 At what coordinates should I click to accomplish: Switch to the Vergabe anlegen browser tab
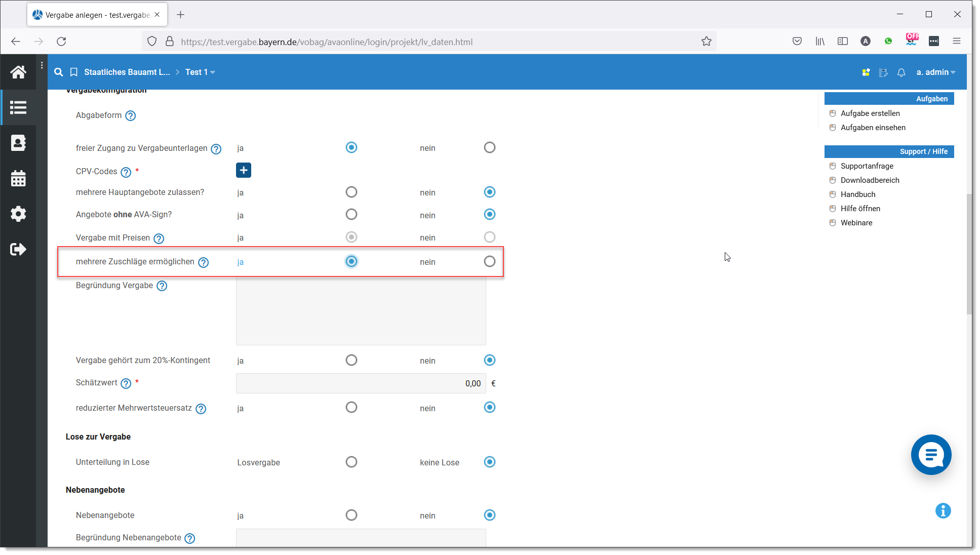pyautogui.click(x=97, y=15)
